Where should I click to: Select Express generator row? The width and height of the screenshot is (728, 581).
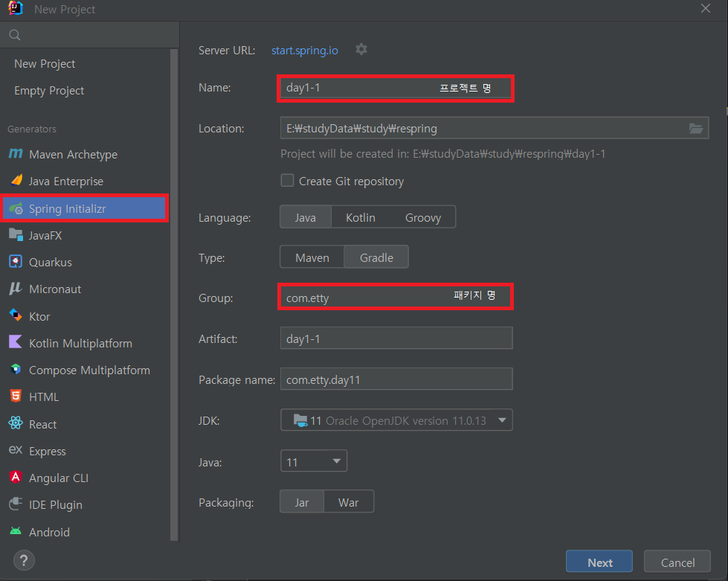point(85,451)
